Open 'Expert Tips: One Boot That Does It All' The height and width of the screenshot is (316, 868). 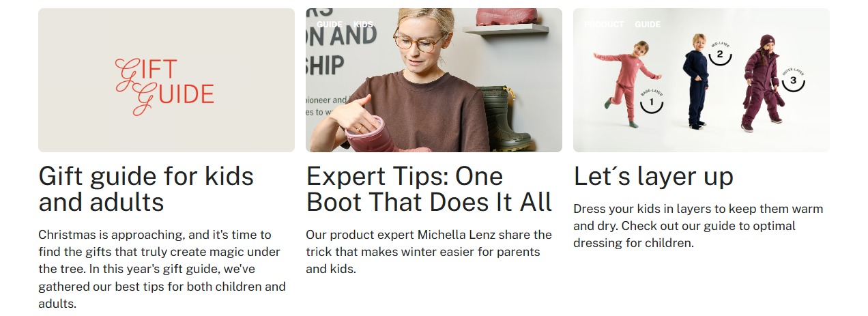click(429, 189)
